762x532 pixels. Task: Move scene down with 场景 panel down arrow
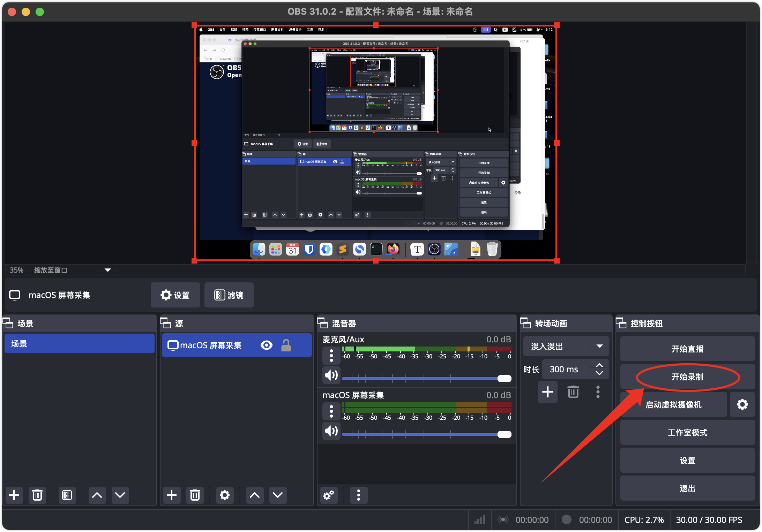120,495
